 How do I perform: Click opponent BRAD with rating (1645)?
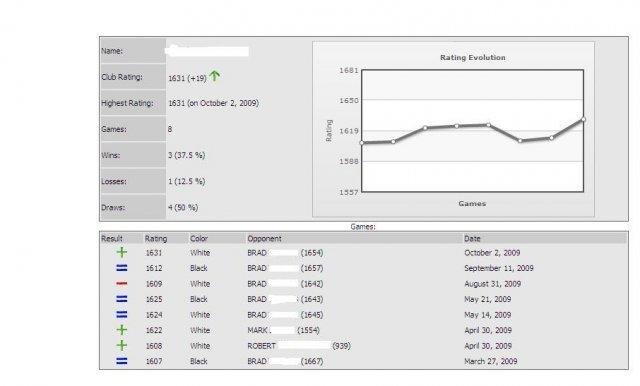point(285,315)
